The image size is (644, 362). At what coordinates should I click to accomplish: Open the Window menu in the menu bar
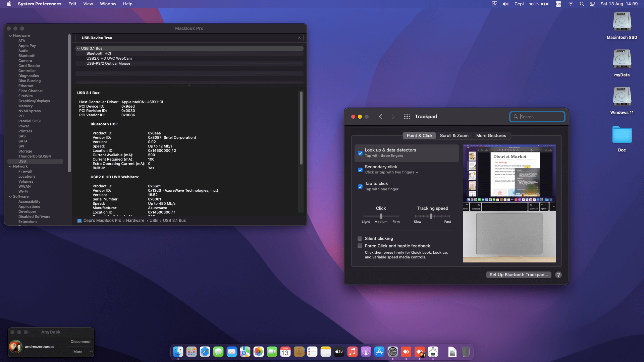coord(108,4)
